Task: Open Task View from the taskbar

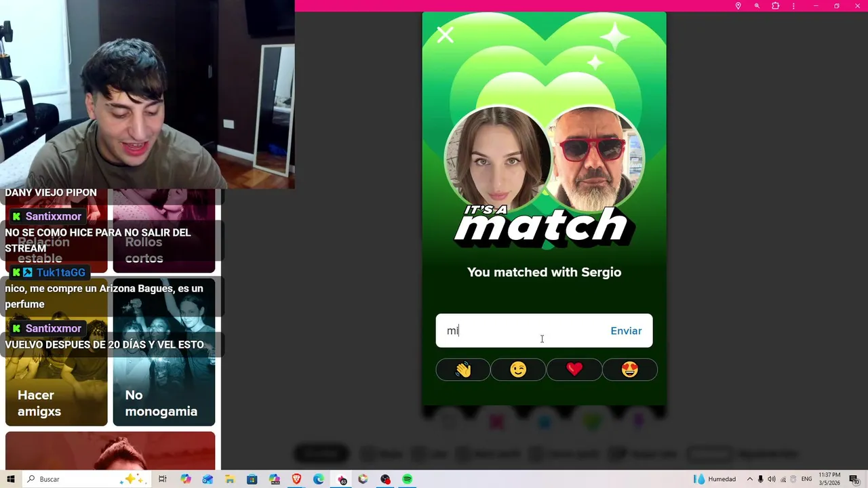Action: pos(163,479)
